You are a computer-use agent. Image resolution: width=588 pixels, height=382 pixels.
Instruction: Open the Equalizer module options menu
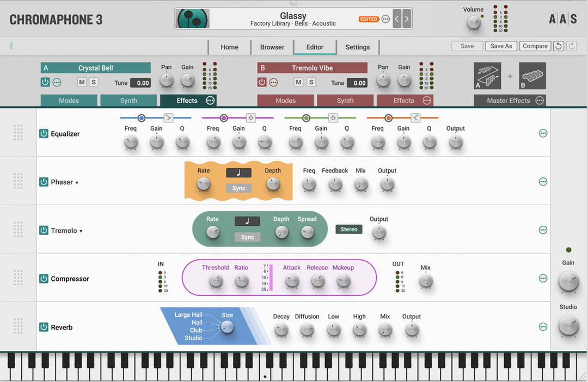tap(543, 133)
